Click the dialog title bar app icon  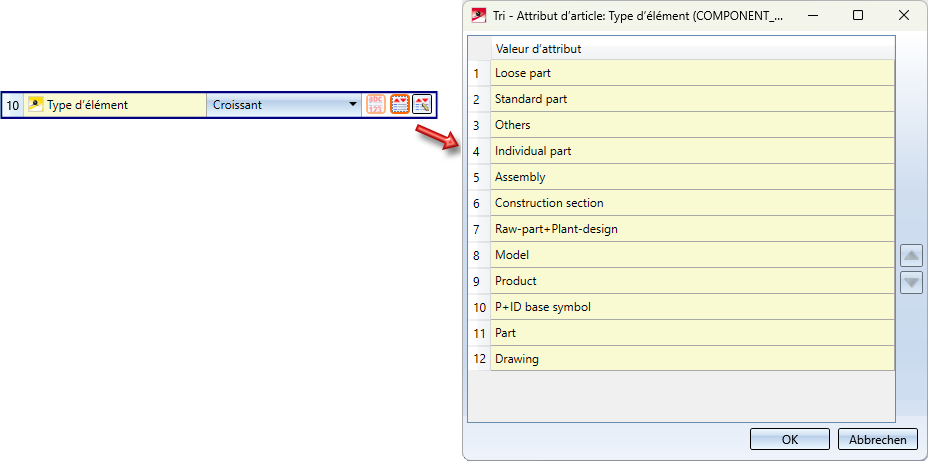[479, 16]
